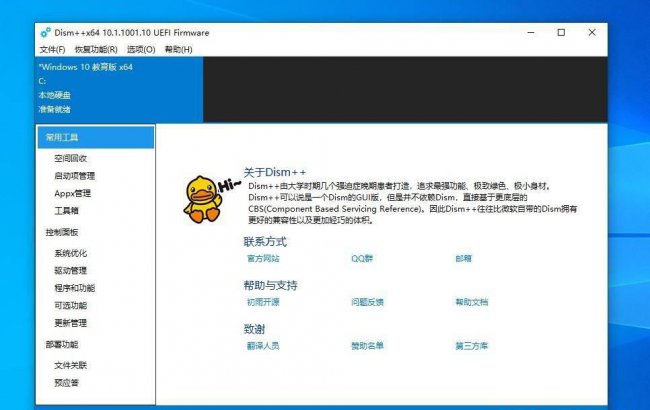Open the 帮助文档 link
The image size is (650, 410).
tap(472, 302)
